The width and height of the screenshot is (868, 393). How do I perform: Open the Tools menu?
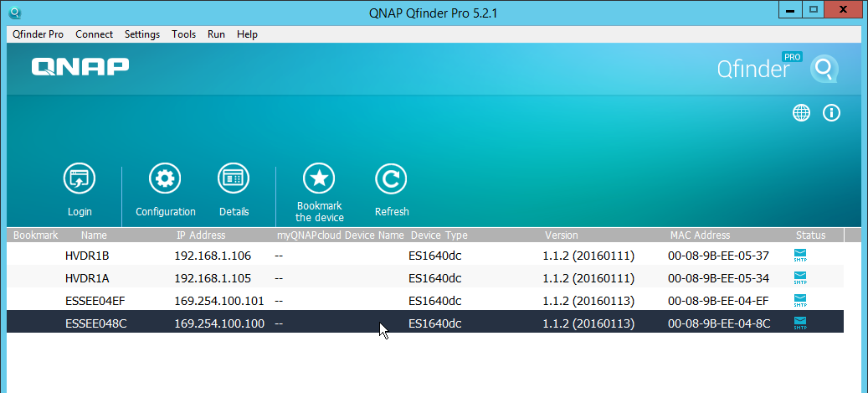point(183,34)
